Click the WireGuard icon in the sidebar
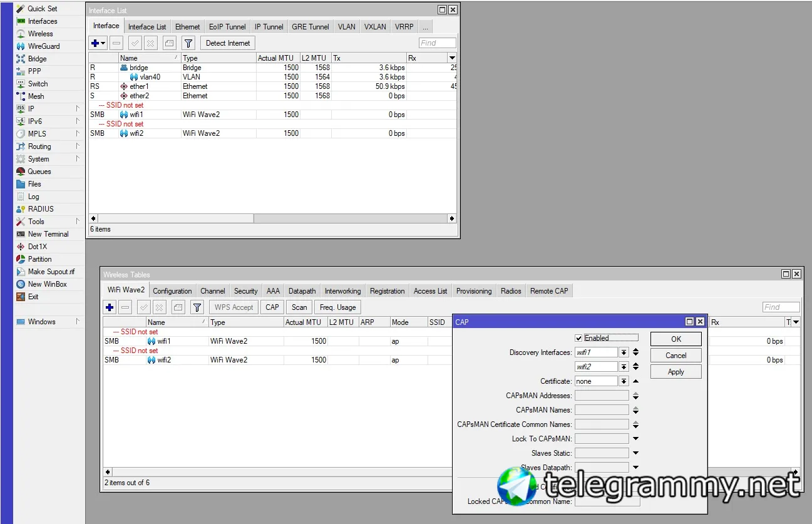The height and width of the screenshot is (524, 812). coord(21,46)
